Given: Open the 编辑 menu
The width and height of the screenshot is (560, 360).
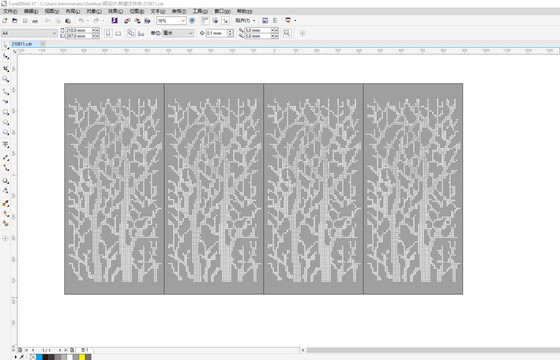Looking at the screenshot, I should tap(31, 11).
